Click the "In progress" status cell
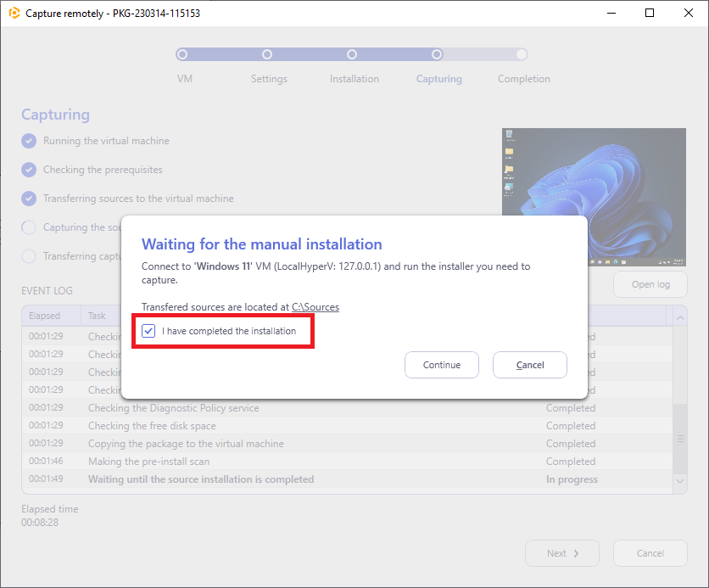Screen dimensions: 709x588 click(x=572, y=479)
